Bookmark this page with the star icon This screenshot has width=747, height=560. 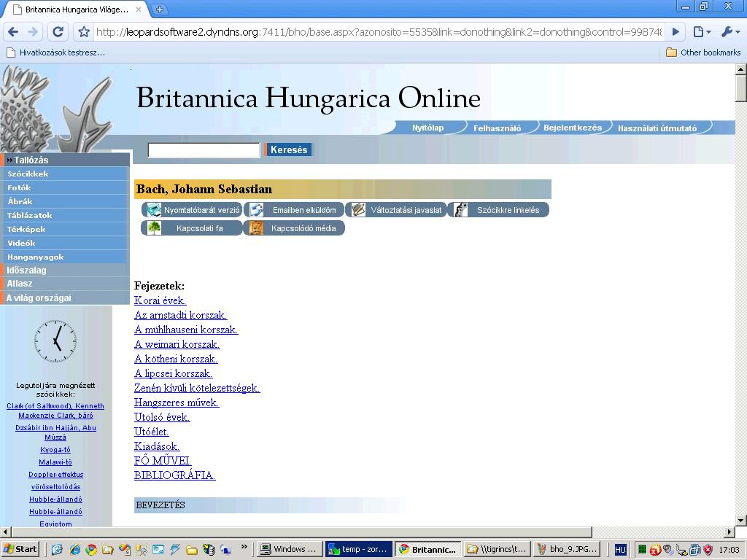click(x=85, y=32)
